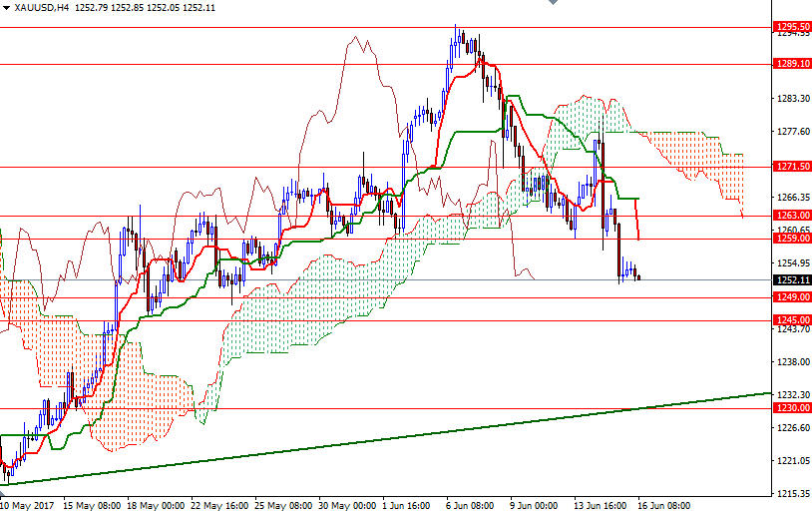Click the 10 May 2017 date label

tap(27, 505)
